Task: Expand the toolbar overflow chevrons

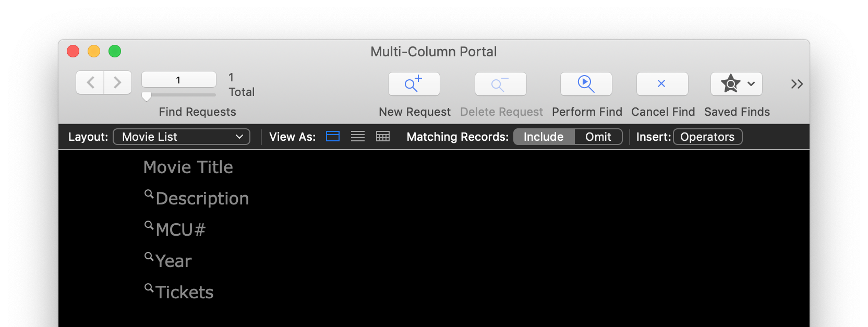Action: click(797, 84)
